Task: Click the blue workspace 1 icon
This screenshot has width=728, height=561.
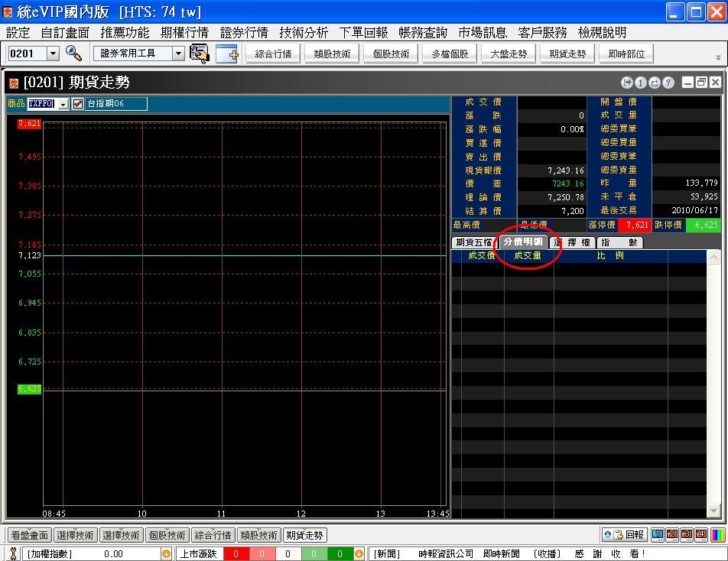Action: pos(658,534)
